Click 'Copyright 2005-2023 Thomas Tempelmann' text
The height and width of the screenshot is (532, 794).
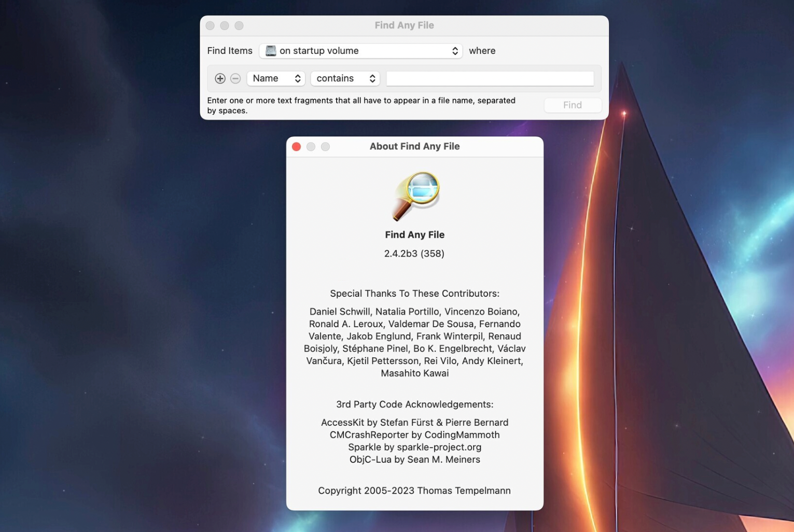click(x=414, y=491)
